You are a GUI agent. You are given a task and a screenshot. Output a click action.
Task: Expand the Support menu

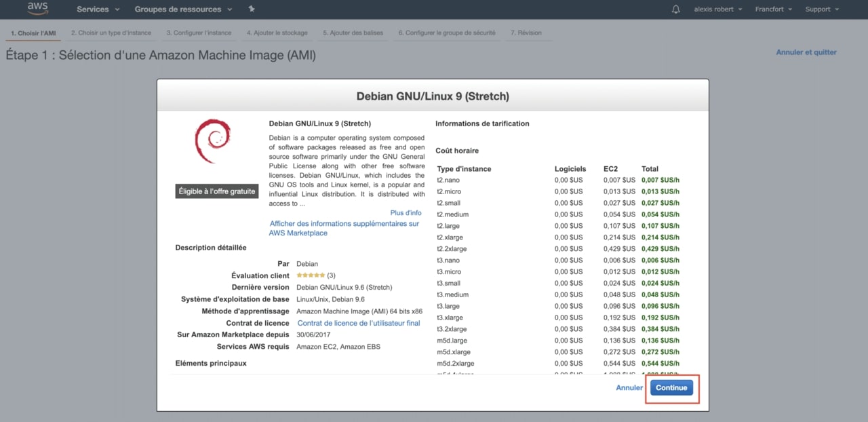[x=822, y=9]
